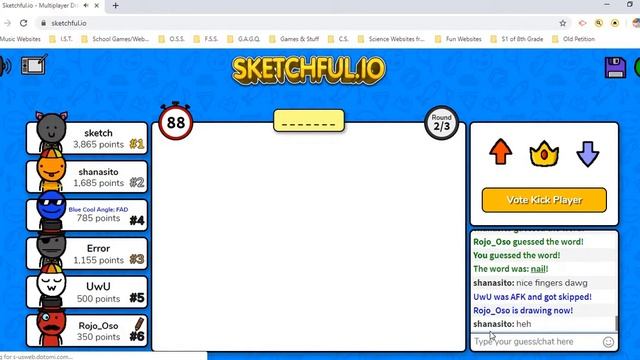Image resolution: width=640 pixels, height=360 pixels.
Task: Click shanasito's orange avatar
Action: (x=51, y=169)
